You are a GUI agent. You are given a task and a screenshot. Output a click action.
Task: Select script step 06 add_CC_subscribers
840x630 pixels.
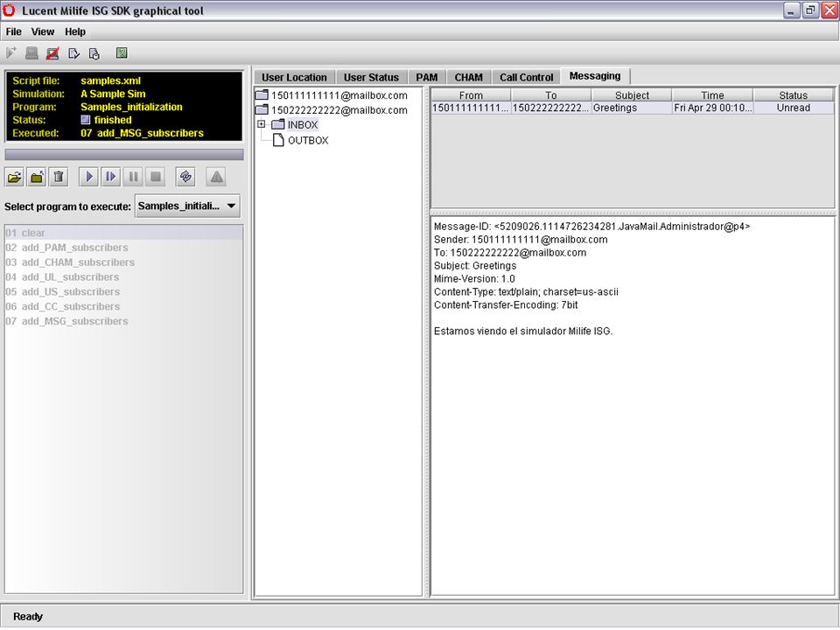(x=123, y=306)
